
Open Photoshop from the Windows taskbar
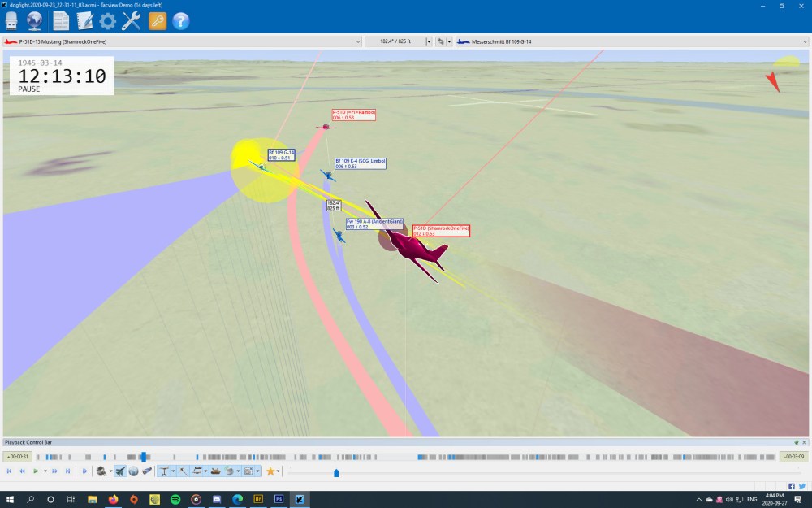(279, 499)
